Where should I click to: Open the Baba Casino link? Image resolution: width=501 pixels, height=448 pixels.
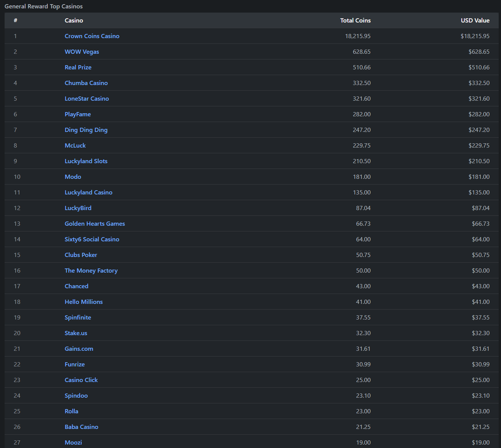pos(81,427)
